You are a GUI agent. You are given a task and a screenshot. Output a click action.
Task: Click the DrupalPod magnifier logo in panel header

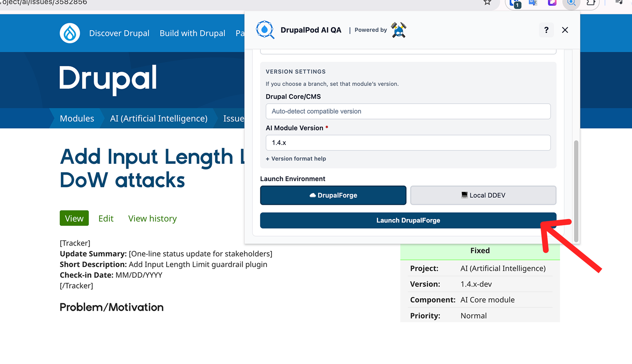[265, 30]
